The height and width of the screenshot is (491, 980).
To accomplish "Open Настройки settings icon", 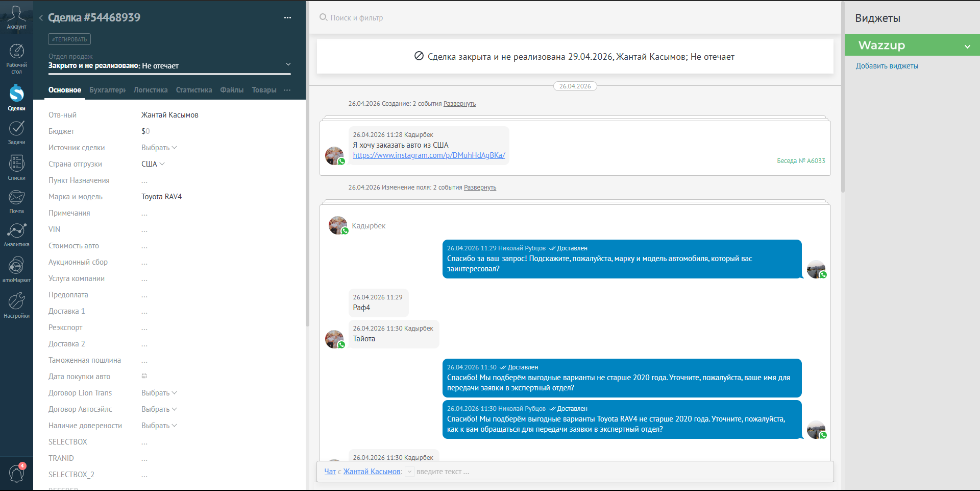I will [x=16, y=305].
